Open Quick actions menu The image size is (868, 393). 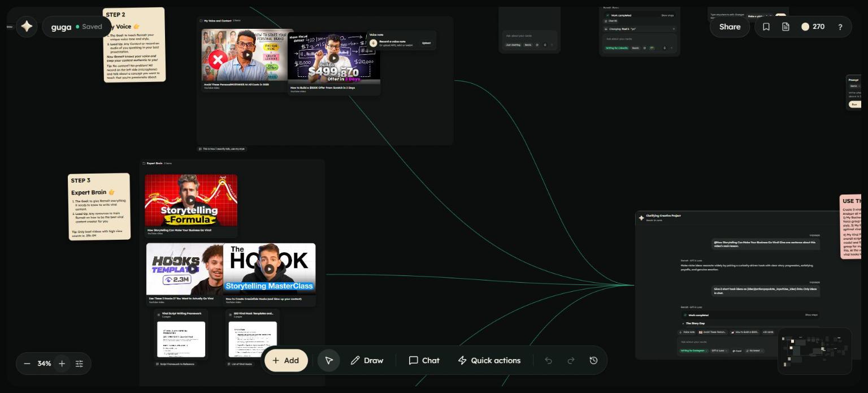coord(489,360)
